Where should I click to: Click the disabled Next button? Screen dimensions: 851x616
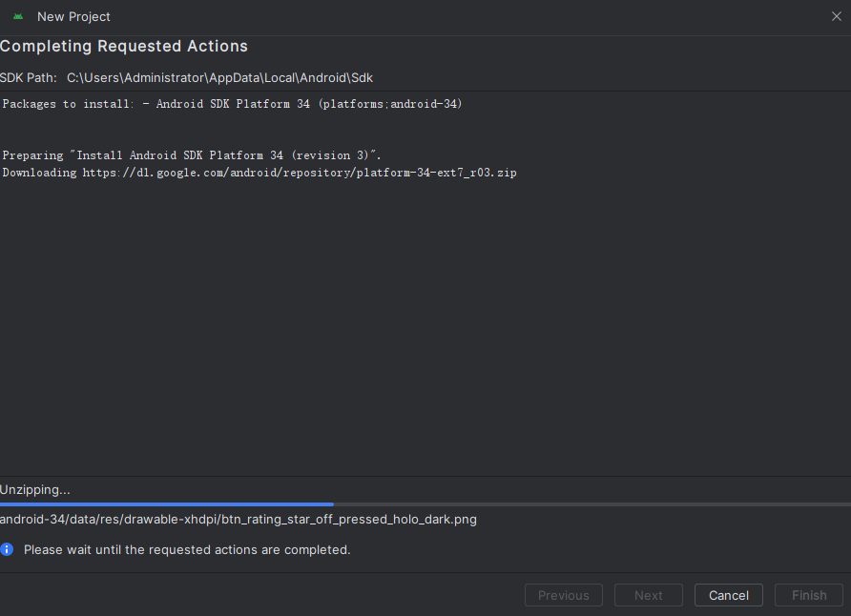[648, 595]
